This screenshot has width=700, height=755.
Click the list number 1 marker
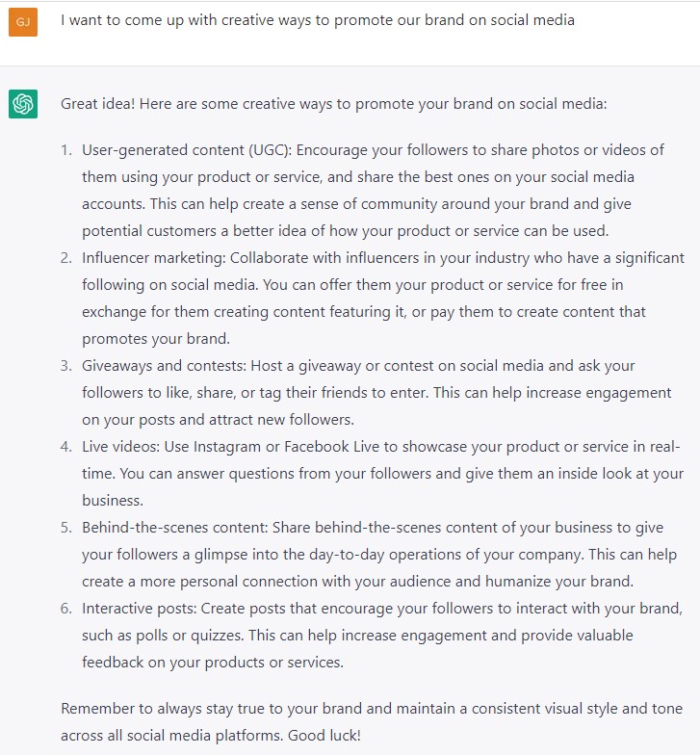pyautogui.click(x=65, y=150)
